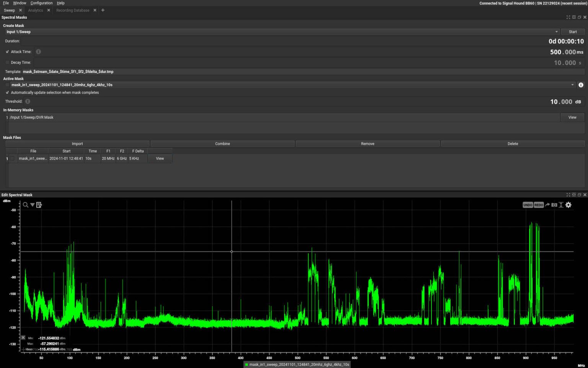Click the camera snapshot icon above the trace
Image resolution: width=588 pixels, height=368 pixels.
tap(554, 205)
